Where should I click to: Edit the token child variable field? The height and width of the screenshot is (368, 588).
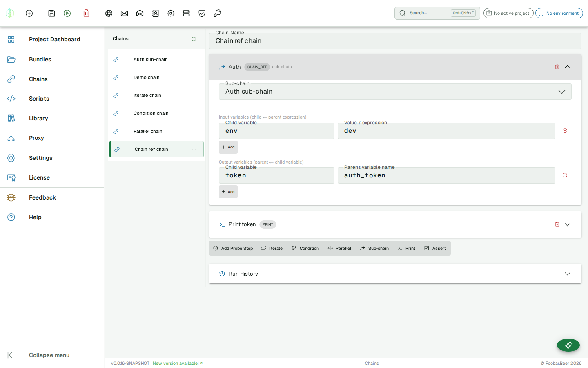(276, 175)
